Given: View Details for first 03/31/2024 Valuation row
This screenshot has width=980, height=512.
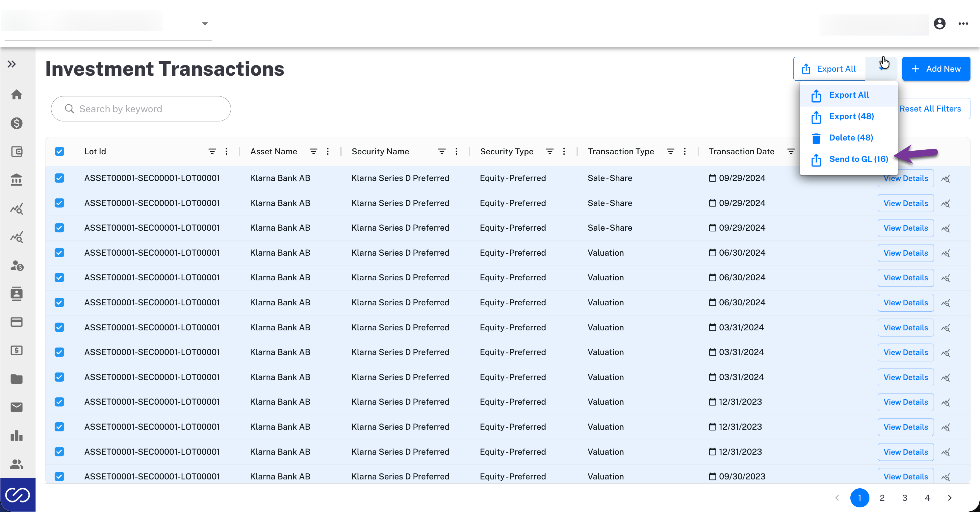Looking at the screenshot, I should (905, 327).
